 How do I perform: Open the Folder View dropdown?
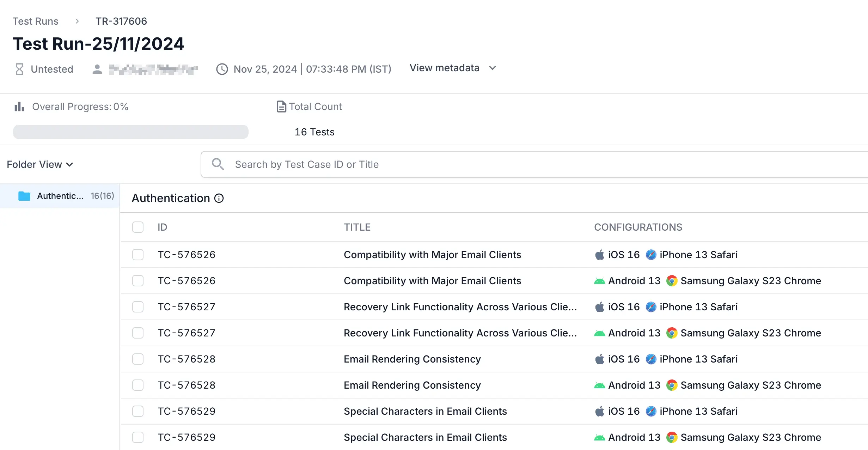click(x=40, y=164)
